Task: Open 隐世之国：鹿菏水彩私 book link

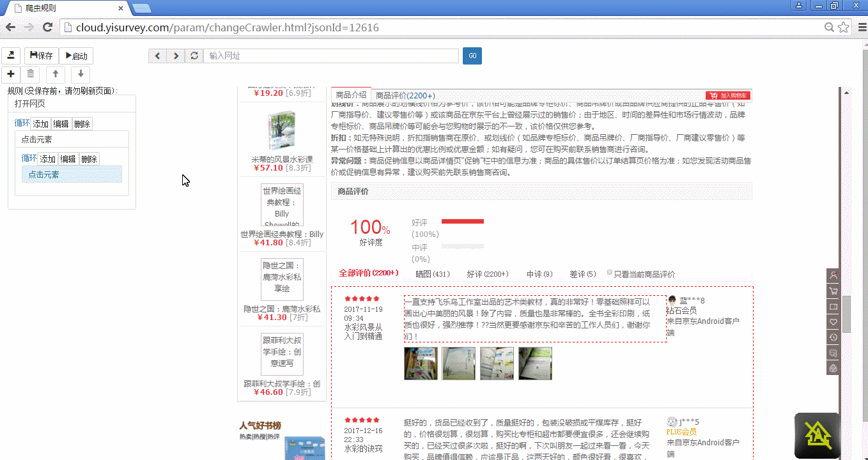Action: 282,309
